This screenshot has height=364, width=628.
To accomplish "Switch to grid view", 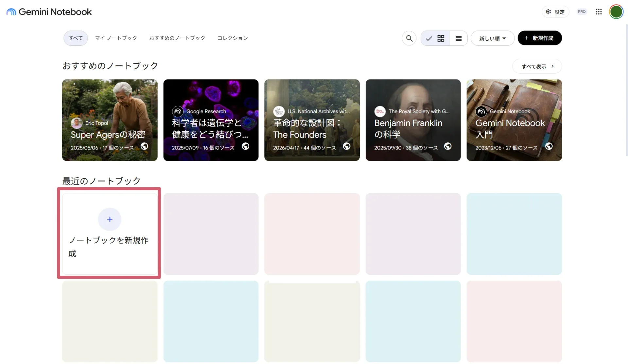I will [435, 38].
